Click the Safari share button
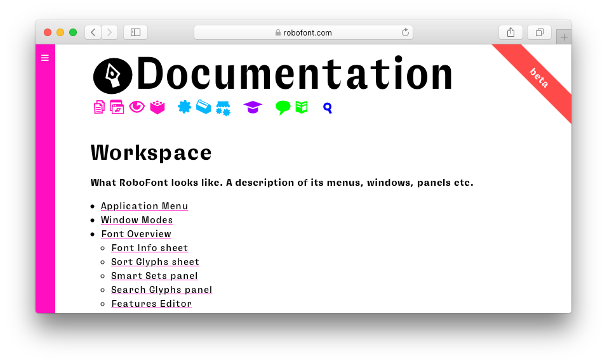This screenshot has width=607, height=364. coord(510,32)
